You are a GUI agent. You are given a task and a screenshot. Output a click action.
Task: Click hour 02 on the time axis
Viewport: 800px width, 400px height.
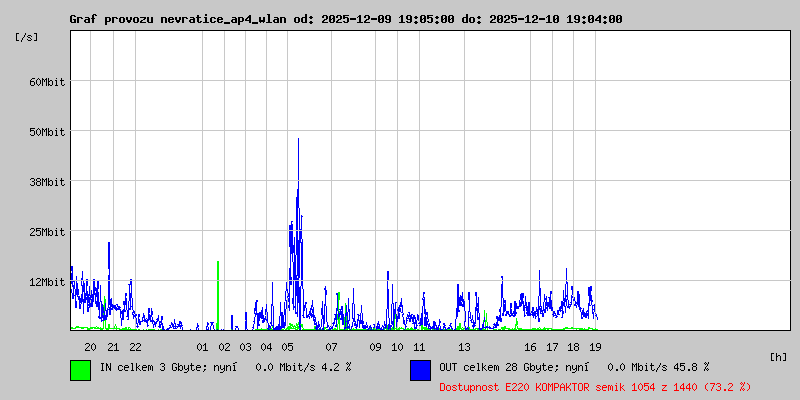224,347
